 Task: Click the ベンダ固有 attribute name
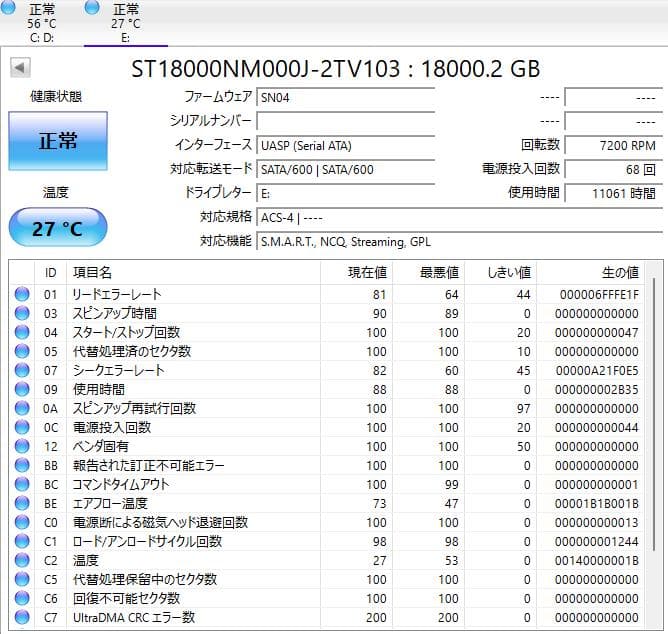click(x=101, y=446)
